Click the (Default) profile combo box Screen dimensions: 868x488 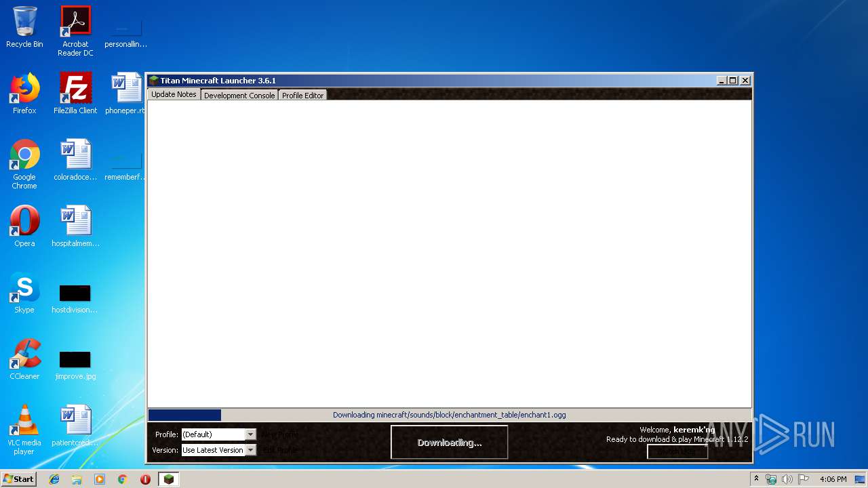pos(218,434)
